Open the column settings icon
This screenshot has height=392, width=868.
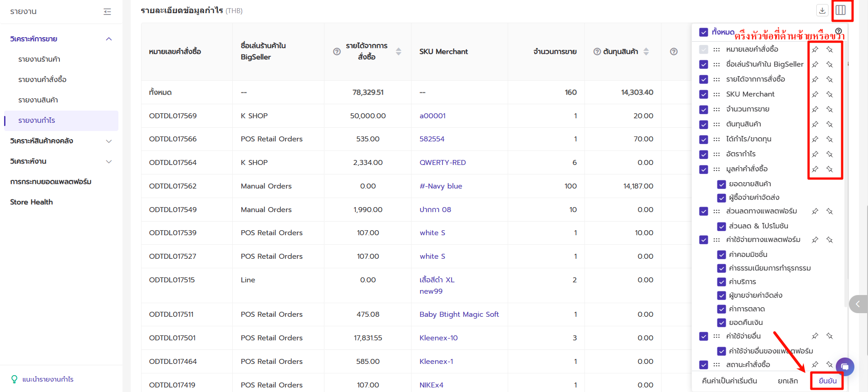840,10
